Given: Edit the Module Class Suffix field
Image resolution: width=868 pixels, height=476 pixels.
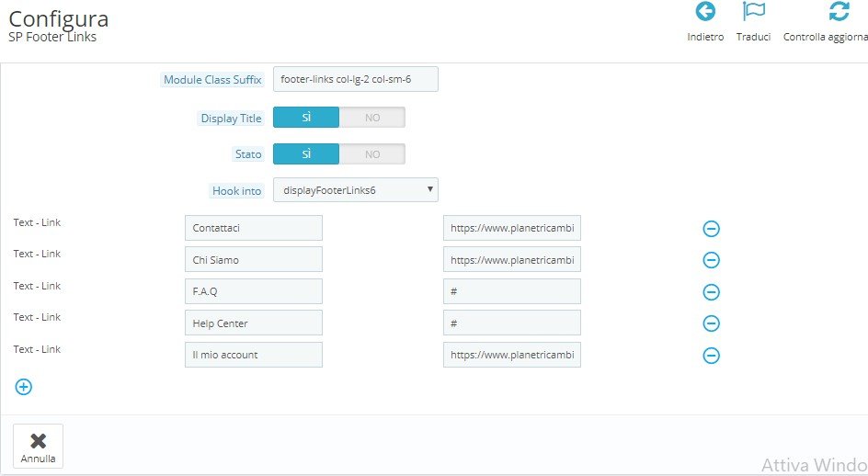Looking at the screenshot, I should pyautogui.click(x=356, y=79).
